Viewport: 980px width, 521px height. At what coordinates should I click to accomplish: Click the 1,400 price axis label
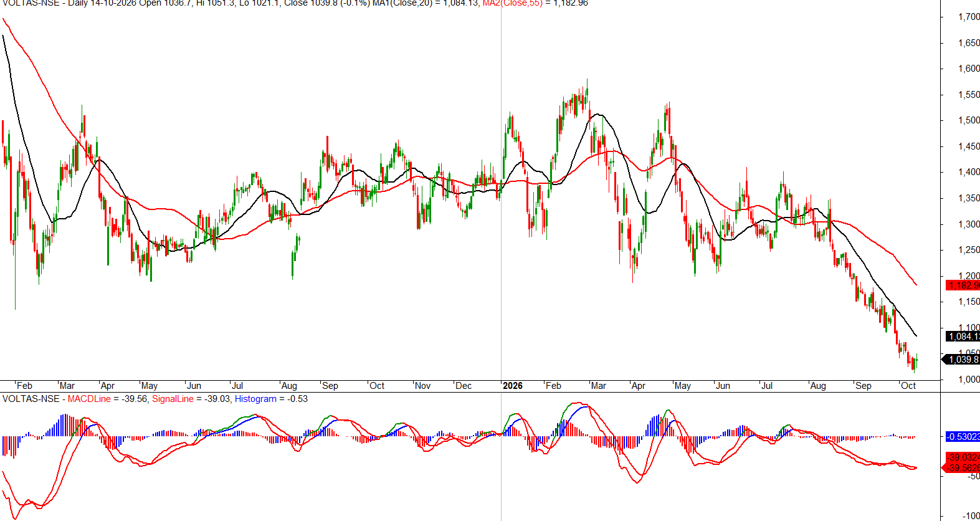(969, 172)
